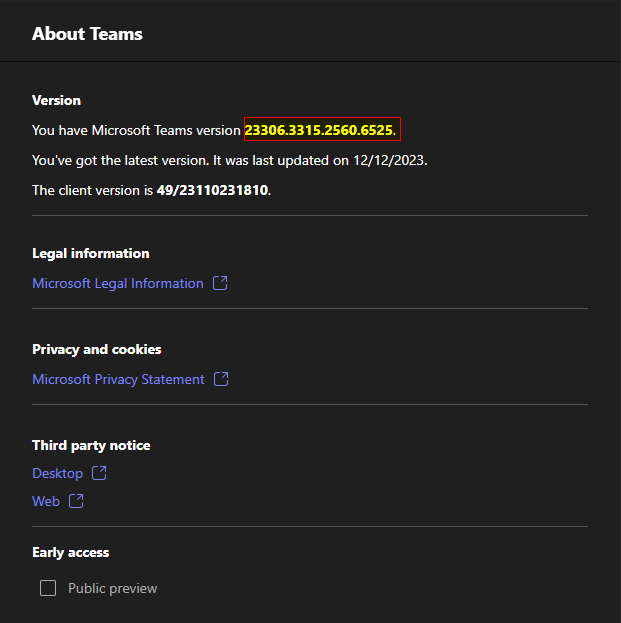
Task: Click the Public preview label text
Action: [x=112, y=588]
